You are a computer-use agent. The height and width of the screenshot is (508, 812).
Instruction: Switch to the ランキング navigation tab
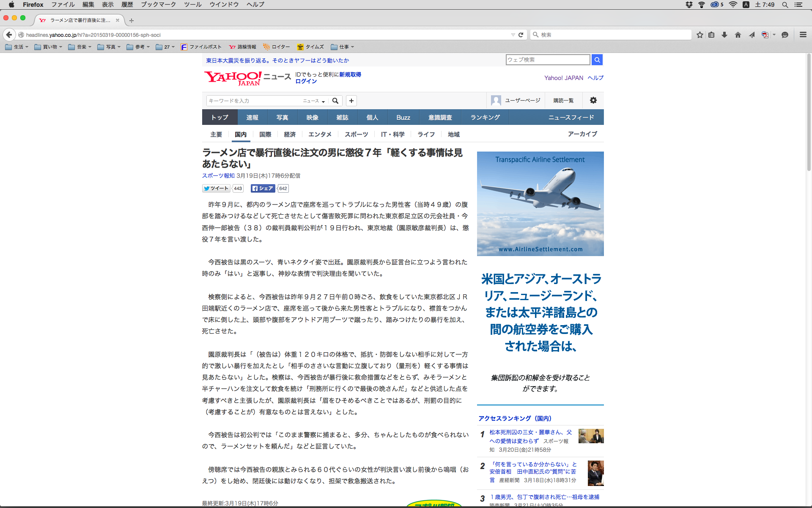click(485, 117)
